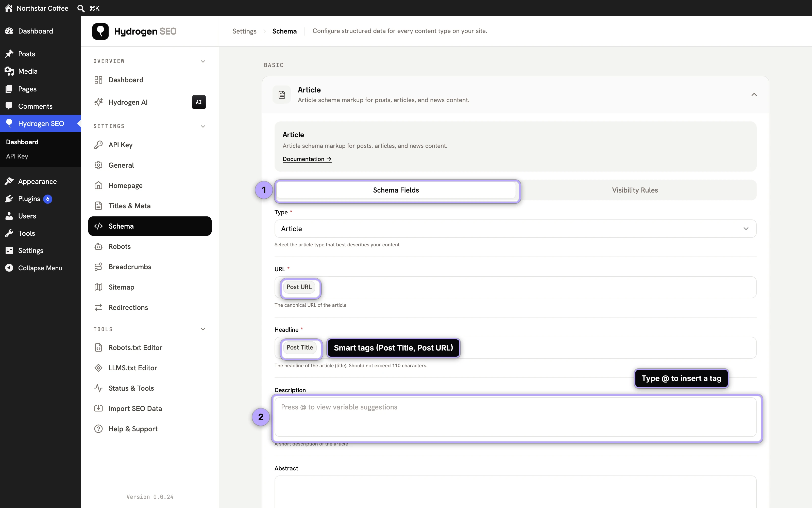812x508 pixels.
Task: Click the API Key key icon
Action: (98, 145)
